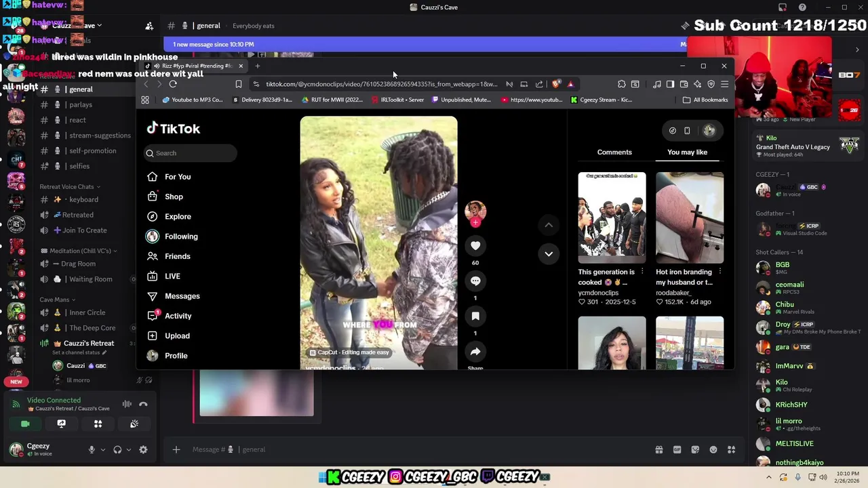Open 'Youtube to MP3 Co...' bookmark
Screen dimensions: 868x488
193,100
